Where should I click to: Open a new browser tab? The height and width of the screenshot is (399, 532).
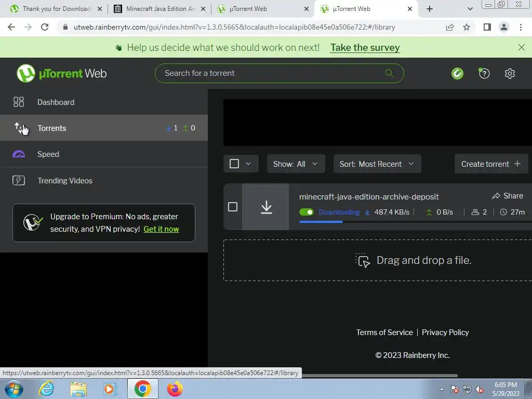(x=430, y=9)
